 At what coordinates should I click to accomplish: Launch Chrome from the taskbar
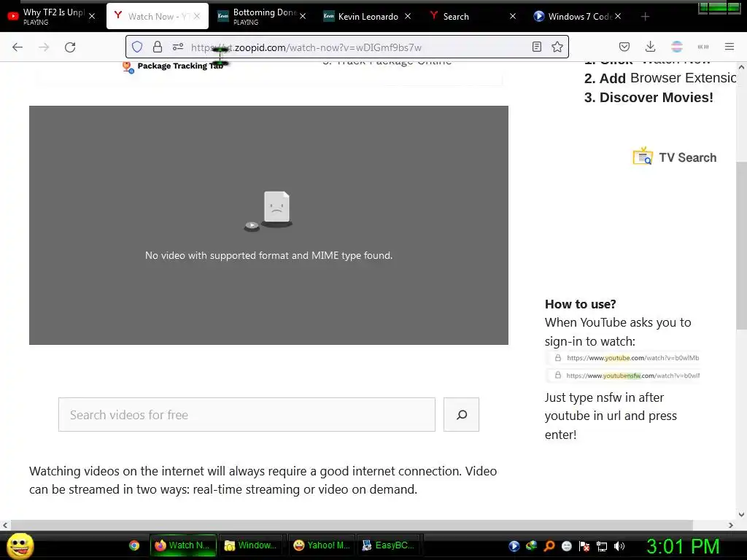pyautogui.click(x=134, y=545)
